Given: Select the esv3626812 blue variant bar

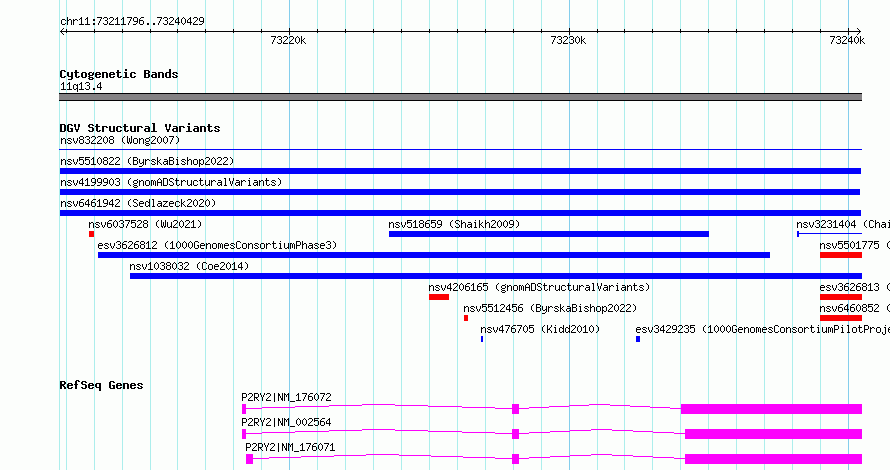Looking at the screenshot, I should click(x=434, y=255).
